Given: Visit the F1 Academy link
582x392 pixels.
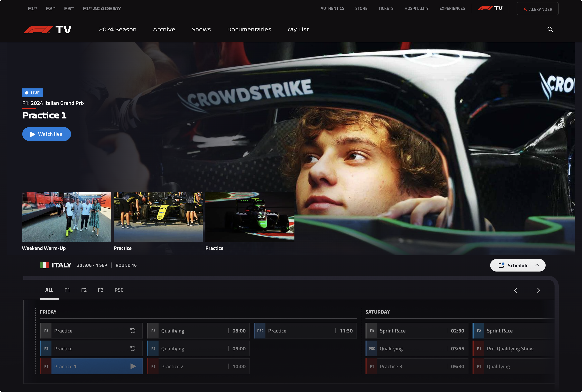Looking at the screenshot, I should pyautogui.click(x=102, y=9).
